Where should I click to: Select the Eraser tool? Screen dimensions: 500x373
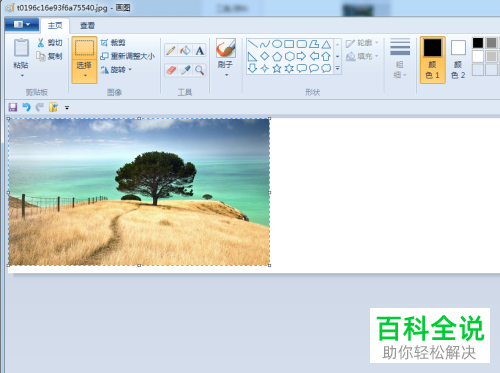[x=171, y=70]
